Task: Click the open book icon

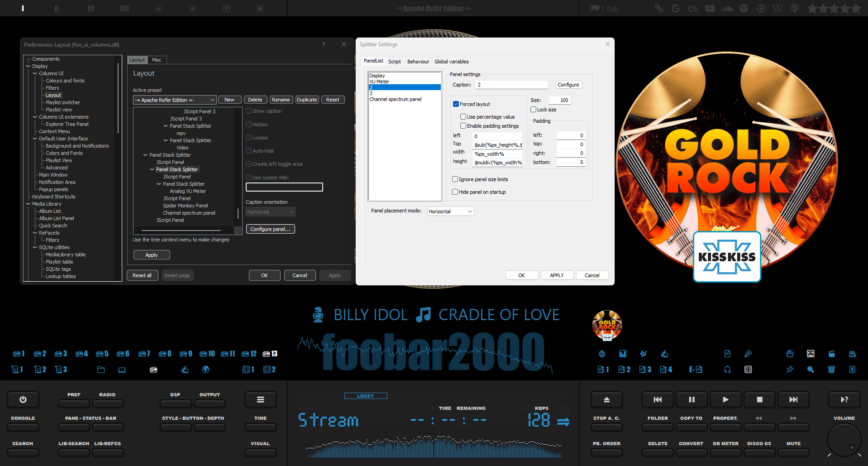Action: 122,370
